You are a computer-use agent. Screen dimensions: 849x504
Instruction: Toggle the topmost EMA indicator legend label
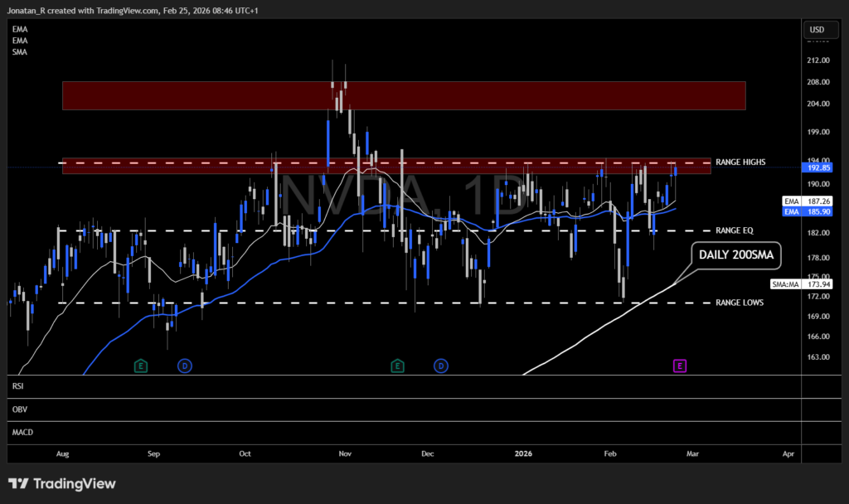click(x=17, y=30)
